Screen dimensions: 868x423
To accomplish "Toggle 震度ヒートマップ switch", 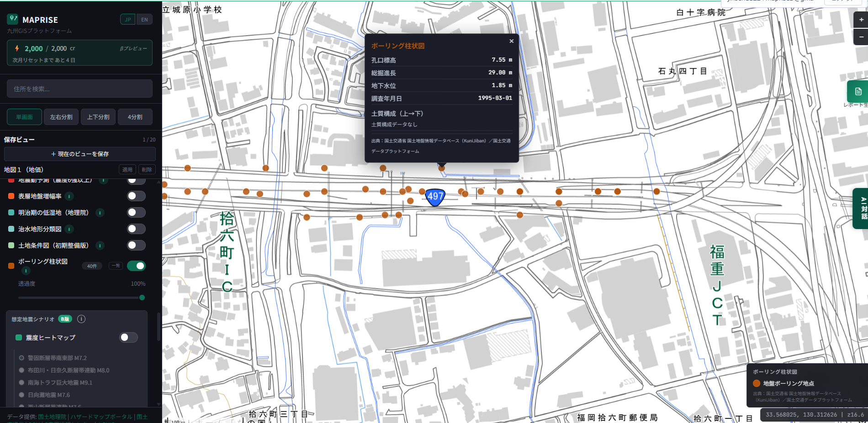I will pos(128,337).
